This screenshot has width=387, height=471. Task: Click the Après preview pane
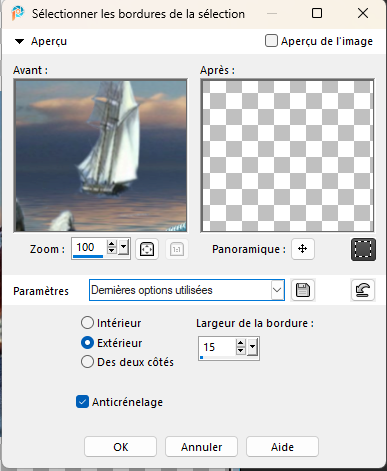click(287, 155)
